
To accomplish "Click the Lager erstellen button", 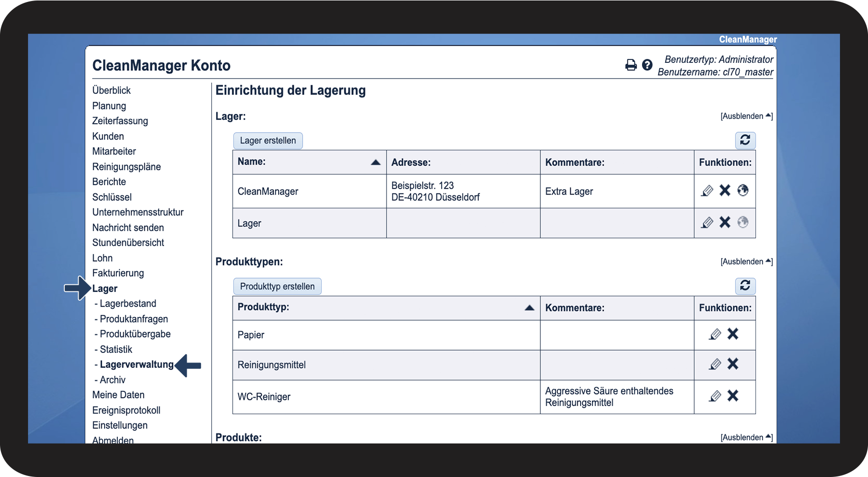I will point(268,141).
